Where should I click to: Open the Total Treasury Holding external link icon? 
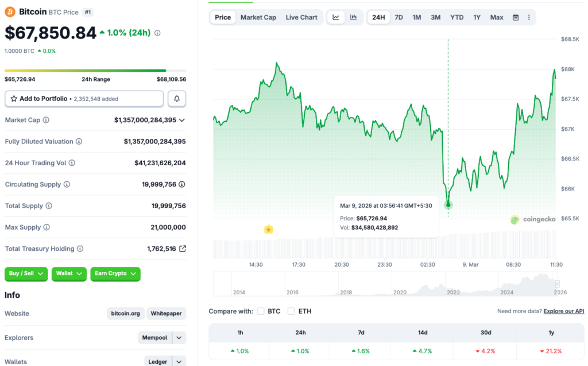pyautogui.click(x=181, y=248)
